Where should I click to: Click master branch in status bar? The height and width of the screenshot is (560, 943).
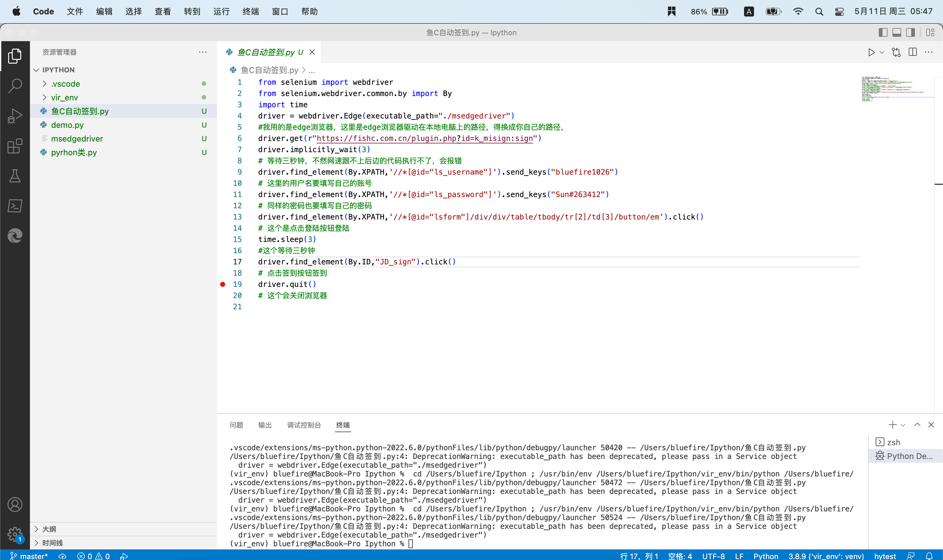(x=29, y=556)
